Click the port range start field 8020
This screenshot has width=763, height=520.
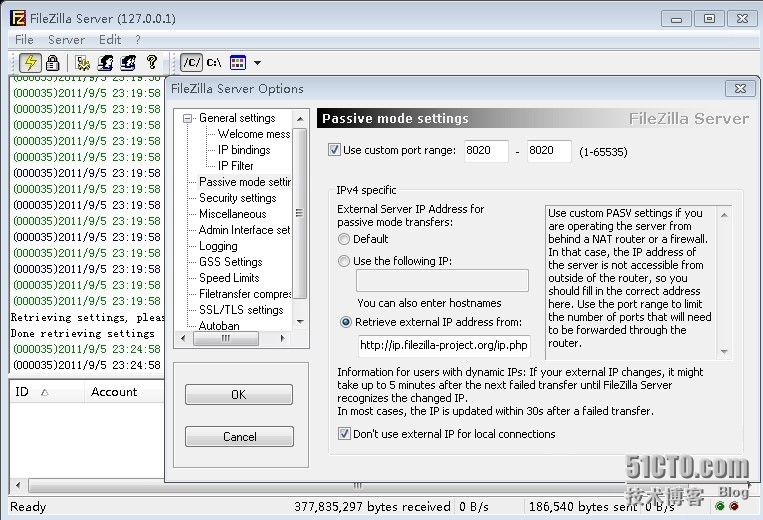click(486, 150)
